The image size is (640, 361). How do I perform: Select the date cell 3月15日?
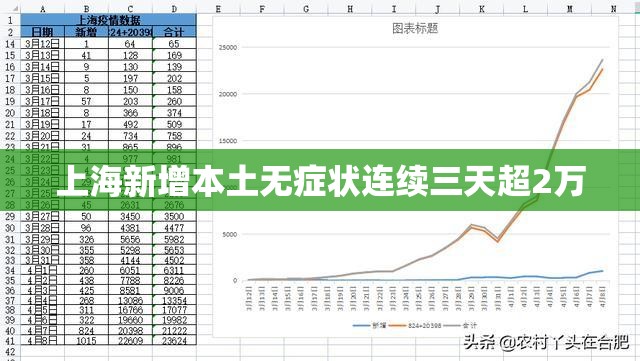(42, 78)
